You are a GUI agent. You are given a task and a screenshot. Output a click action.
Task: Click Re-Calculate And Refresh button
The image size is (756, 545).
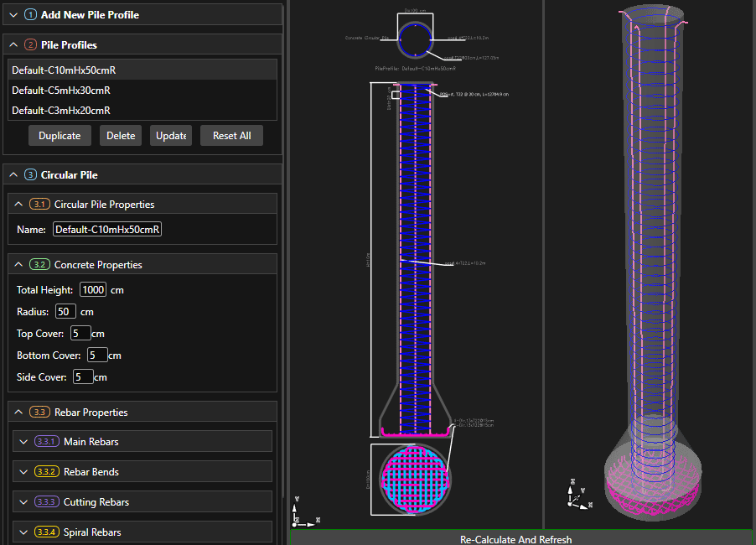tap(515, 539)
